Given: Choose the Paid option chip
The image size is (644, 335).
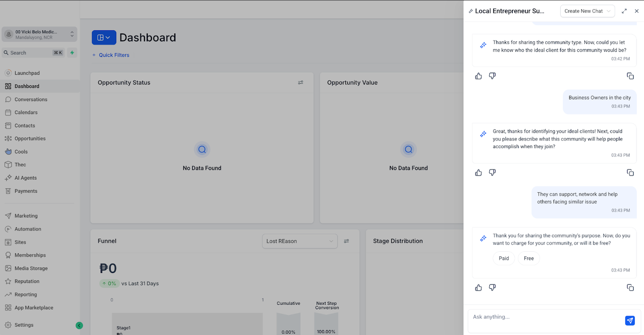Looking at the screenshot, I should [504, 258].
